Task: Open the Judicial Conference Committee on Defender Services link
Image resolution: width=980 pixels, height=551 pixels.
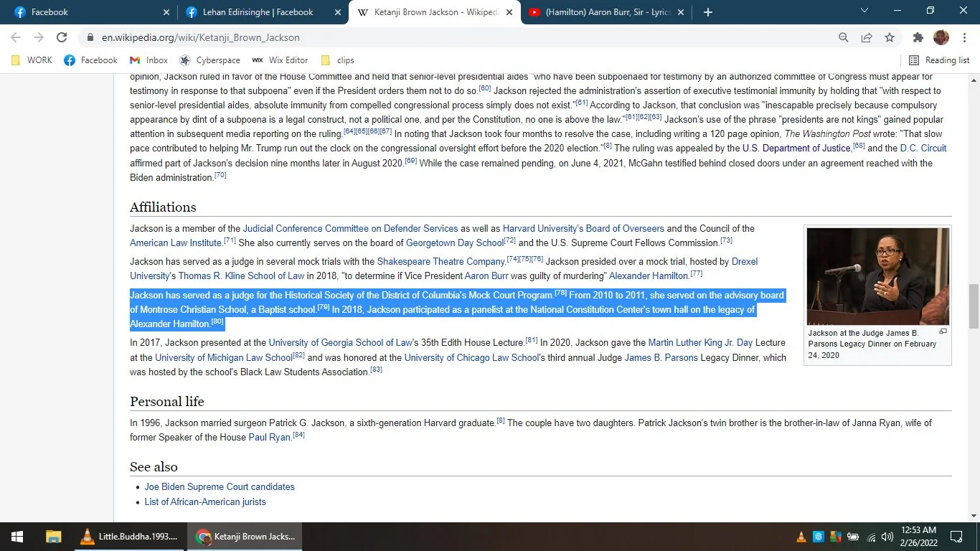Action: click(350, 229)
